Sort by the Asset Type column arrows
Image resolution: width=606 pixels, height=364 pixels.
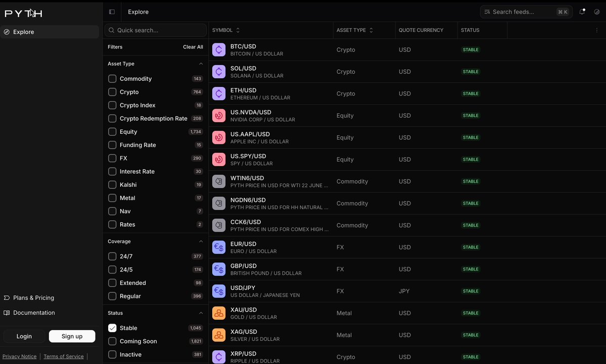pos(371,30)
